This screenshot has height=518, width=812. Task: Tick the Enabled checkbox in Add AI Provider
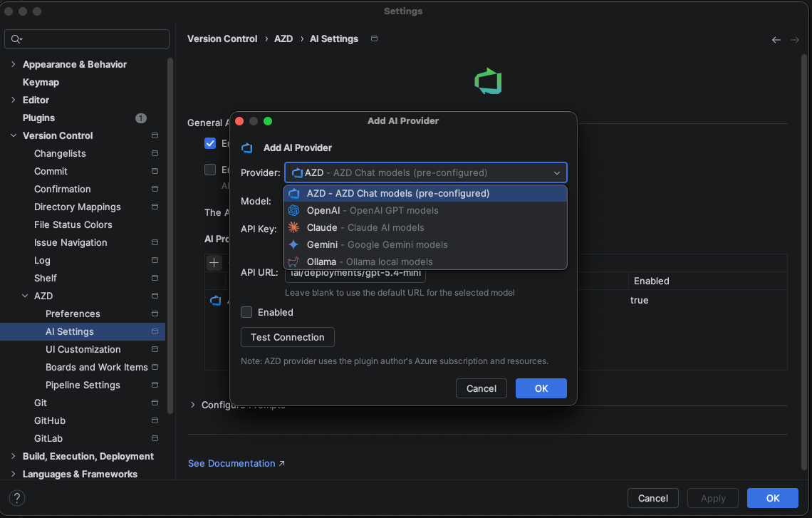pyautogui.click(x=246, y=312)
